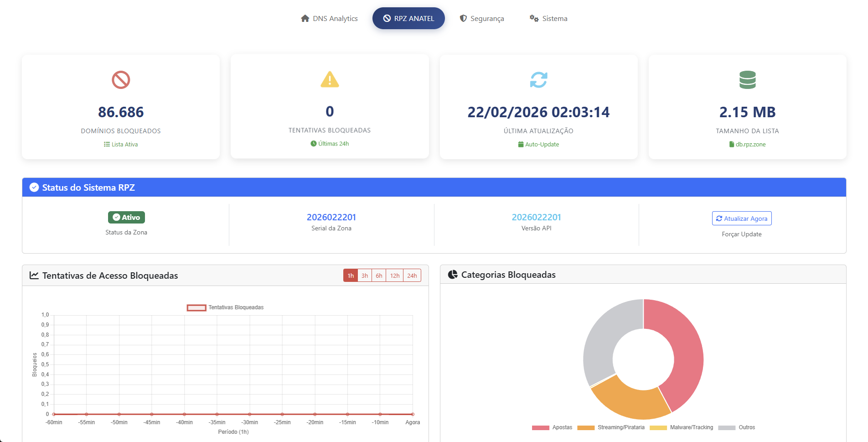Click the yellow warning triangle icon

pos(330,79)
